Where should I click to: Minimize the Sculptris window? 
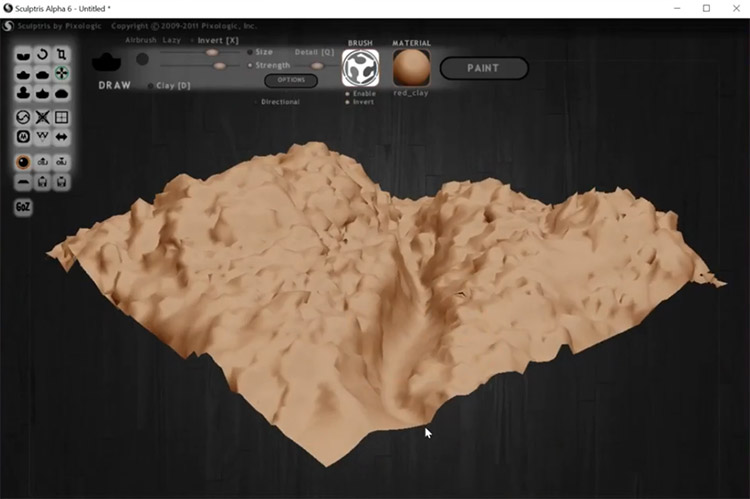pyautogui.click(x=677, y=9)
